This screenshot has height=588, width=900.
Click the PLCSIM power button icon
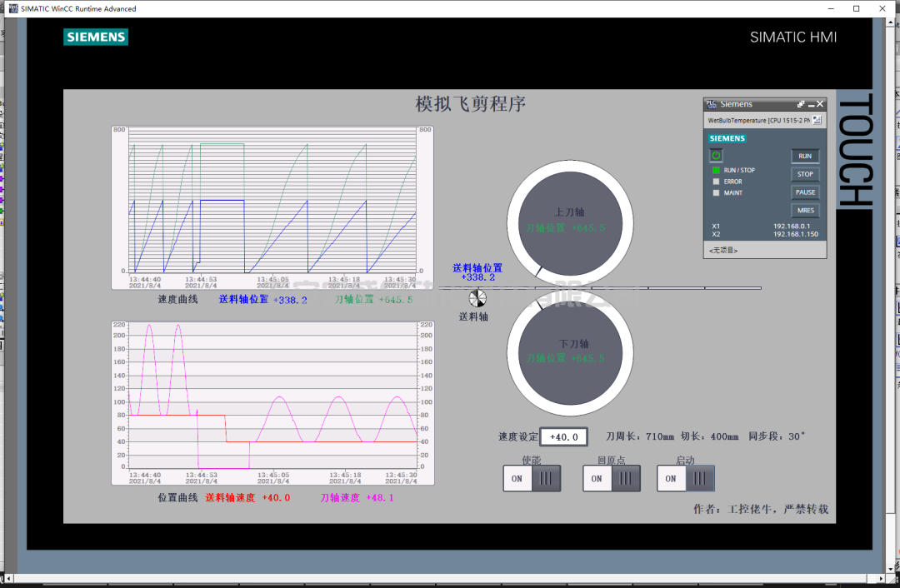(x=716, y=156)
